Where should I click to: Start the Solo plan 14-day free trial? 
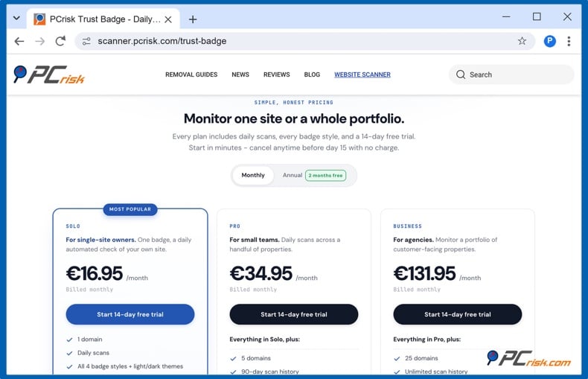[x=130, y=314]
